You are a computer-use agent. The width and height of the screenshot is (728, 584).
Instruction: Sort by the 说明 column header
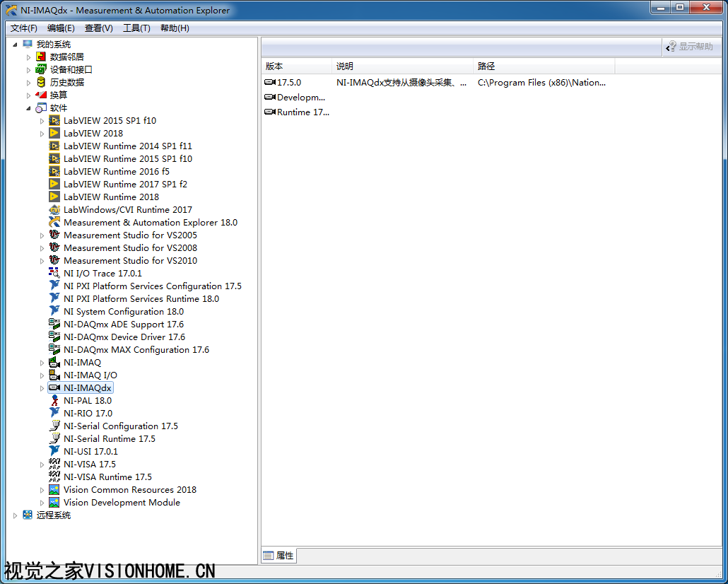click(x=403, y=66)
